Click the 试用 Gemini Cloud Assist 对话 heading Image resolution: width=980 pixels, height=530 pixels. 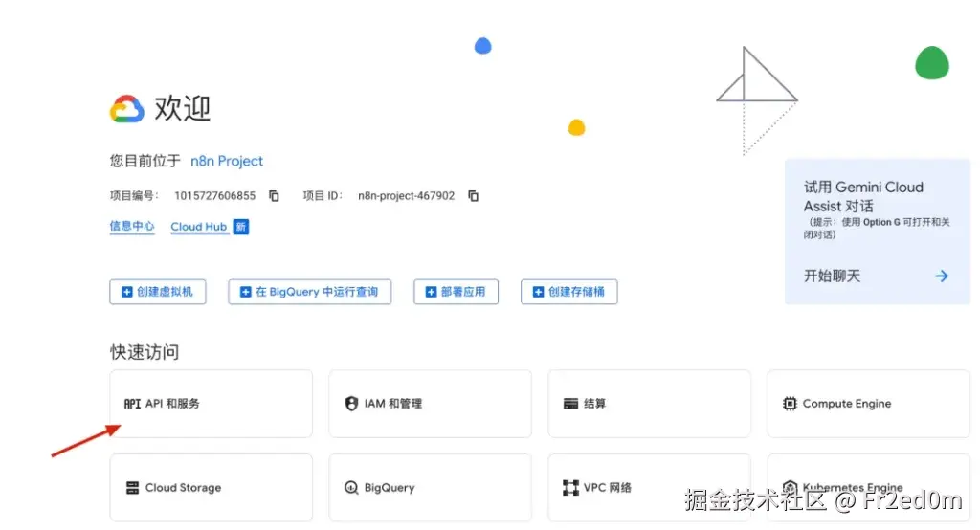pos(864,196)
